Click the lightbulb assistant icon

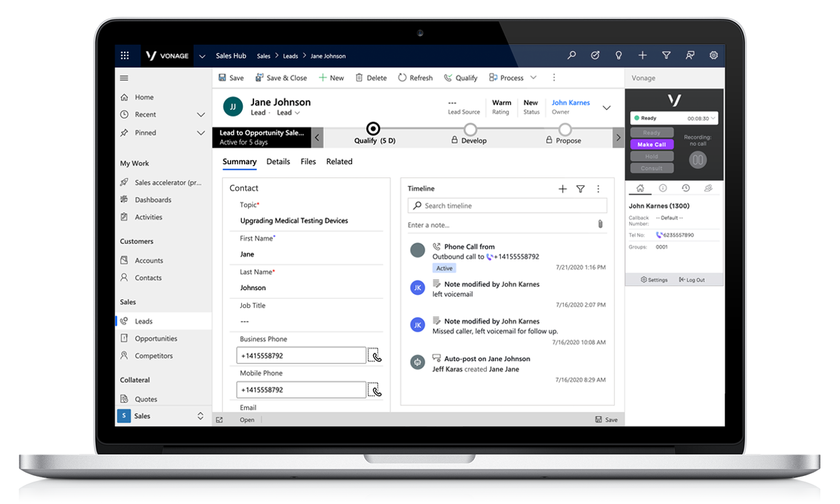(619, 56)
